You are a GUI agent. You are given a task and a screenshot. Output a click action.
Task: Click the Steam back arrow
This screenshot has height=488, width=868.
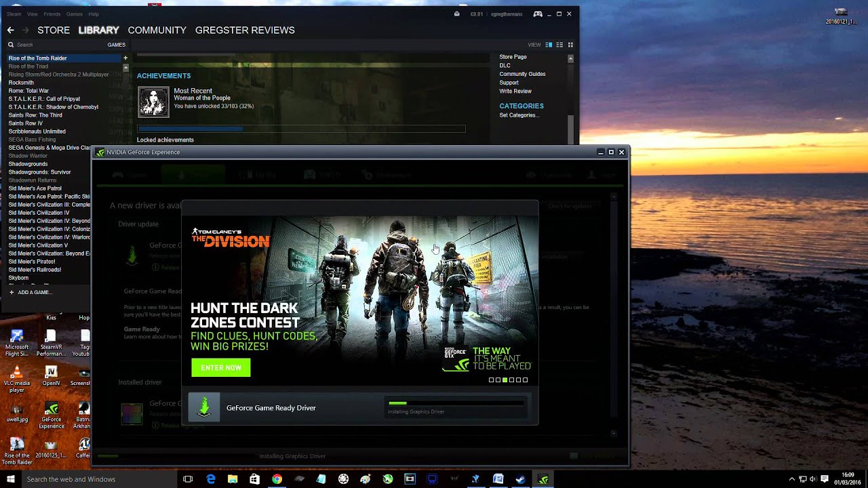click(x=10, y=30)
